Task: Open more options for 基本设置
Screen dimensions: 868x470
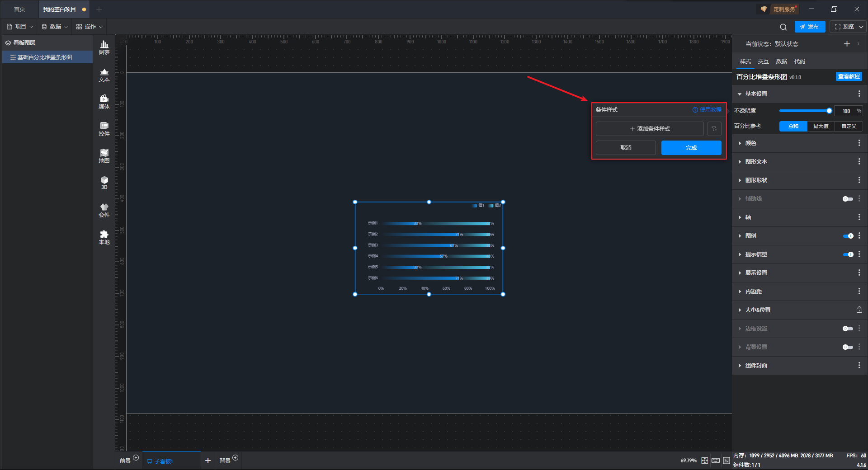Action: [x=859, y=94]
